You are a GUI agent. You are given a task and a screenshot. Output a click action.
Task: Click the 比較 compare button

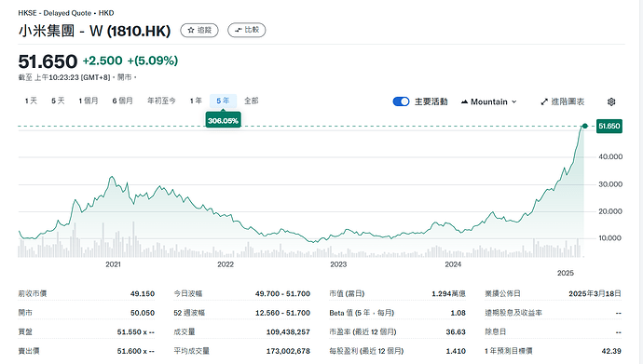(x=246, y=31)
